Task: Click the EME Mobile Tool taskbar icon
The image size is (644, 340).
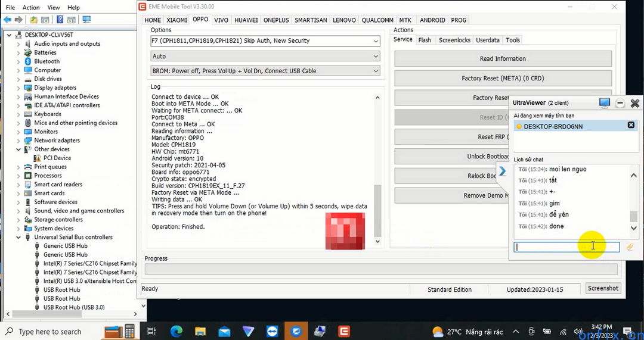Action: click(343, 332)
